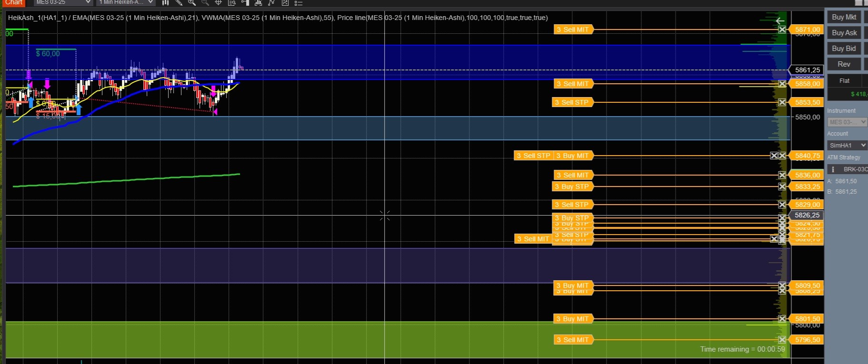
Task: Select the 5840,75 price marker
Action: 807,156
